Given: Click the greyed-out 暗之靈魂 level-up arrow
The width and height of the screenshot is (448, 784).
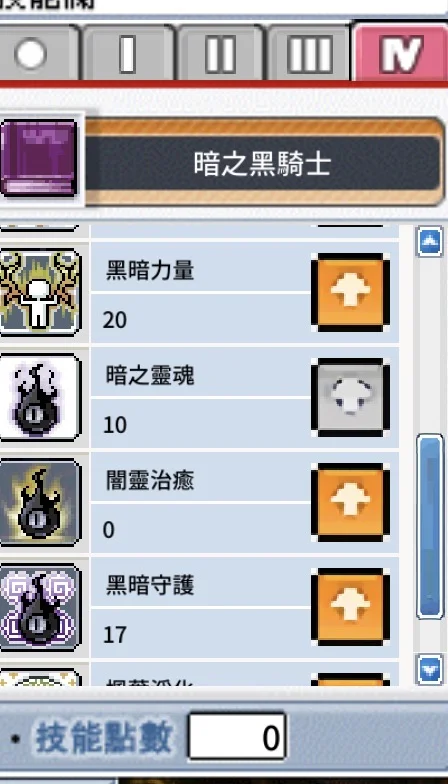Looking at the screenshot, I should coord(350,397).
